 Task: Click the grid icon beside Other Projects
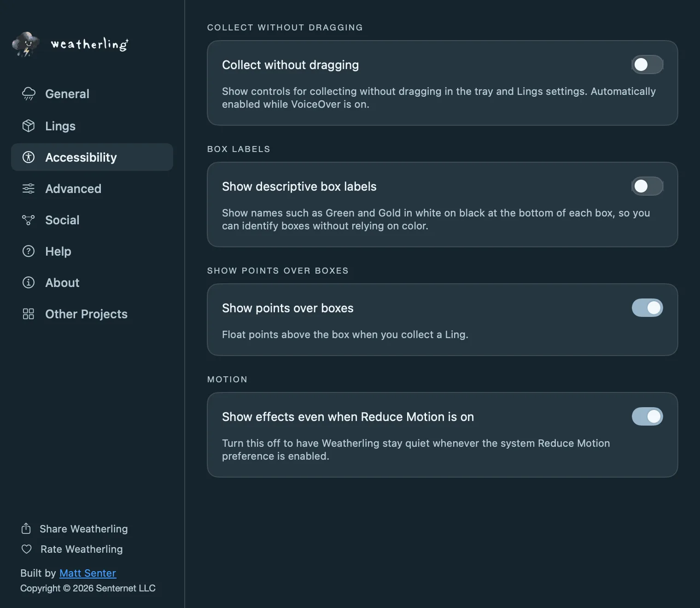[x=29, y=314]
